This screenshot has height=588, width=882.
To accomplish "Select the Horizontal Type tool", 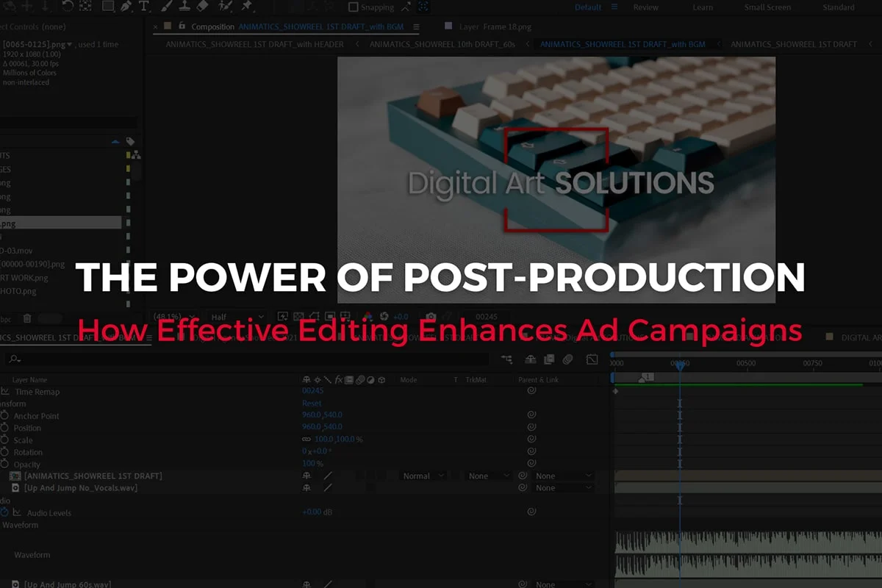I will pos(144,7).
